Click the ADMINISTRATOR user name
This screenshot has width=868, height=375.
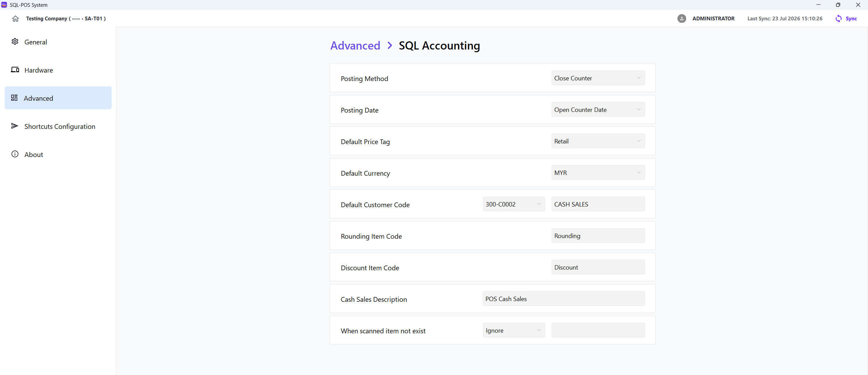[x=713, y=19]
